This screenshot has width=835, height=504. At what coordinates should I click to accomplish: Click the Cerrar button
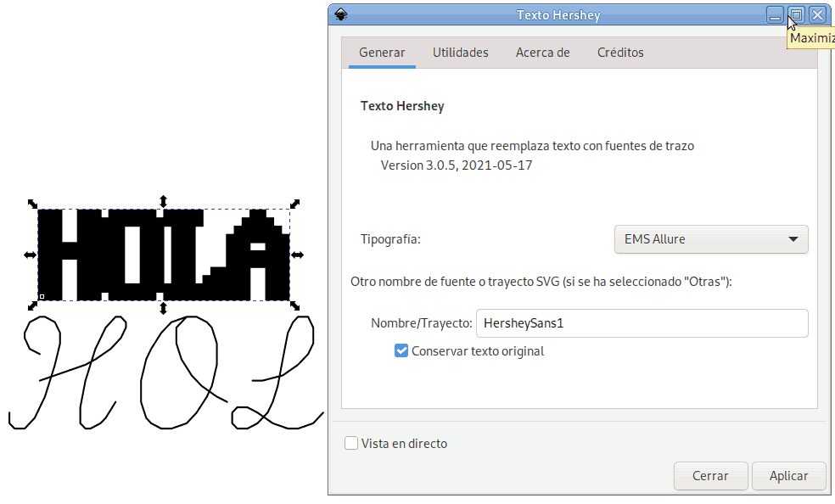710,476
